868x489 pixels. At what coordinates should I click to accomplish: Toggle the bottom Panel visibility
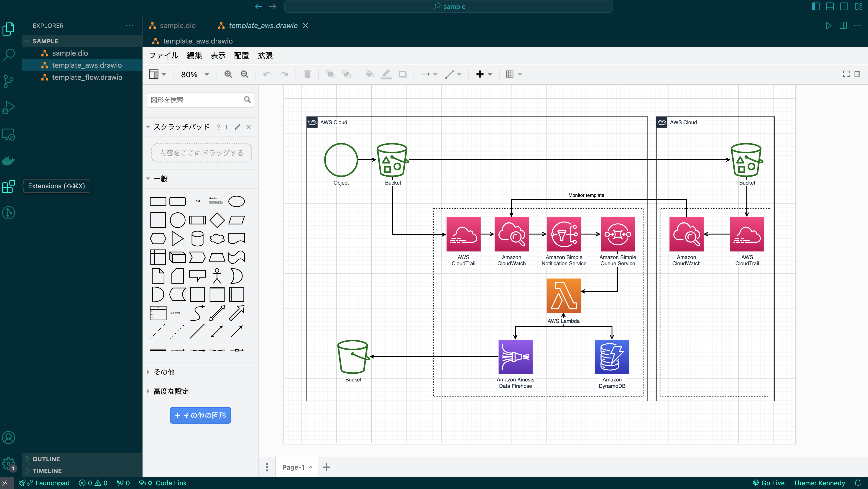coord(830,6)
